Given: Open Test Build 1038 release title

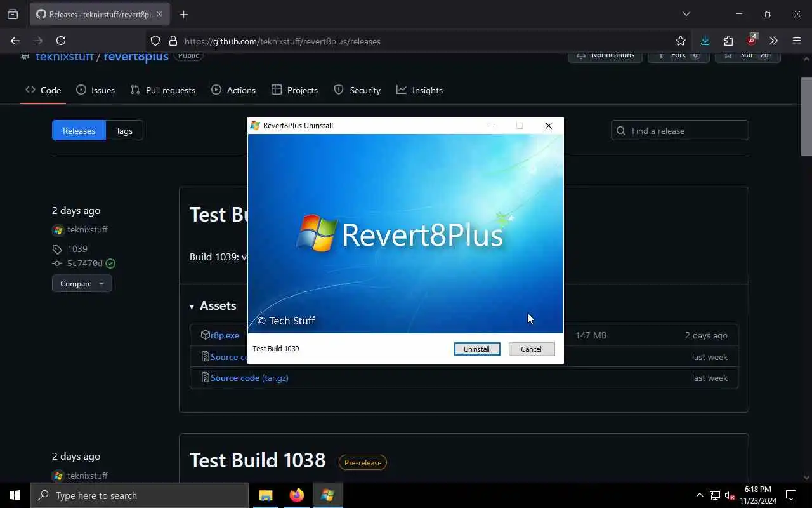Looking at the screenshot, I should coord(258,460).
